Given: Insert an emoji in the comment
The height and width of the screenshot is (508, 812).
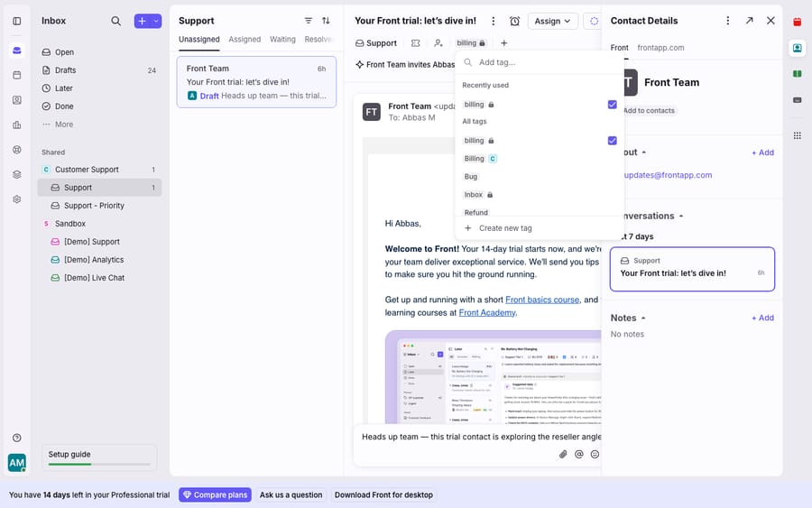Looking at the screenshot, I should (595, 454).
